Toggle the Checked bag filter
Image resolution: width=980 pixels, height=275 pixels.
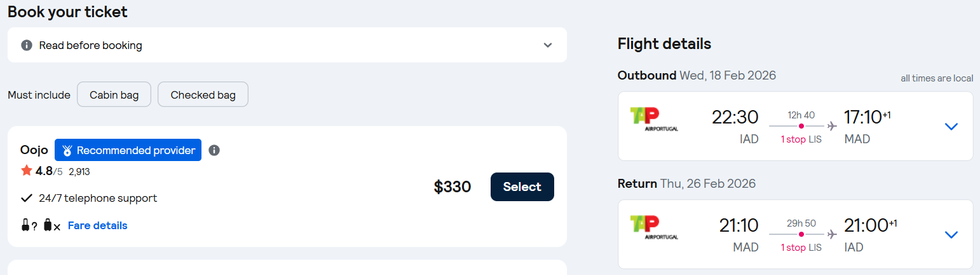pyautogui.click(x=203, y=95)
